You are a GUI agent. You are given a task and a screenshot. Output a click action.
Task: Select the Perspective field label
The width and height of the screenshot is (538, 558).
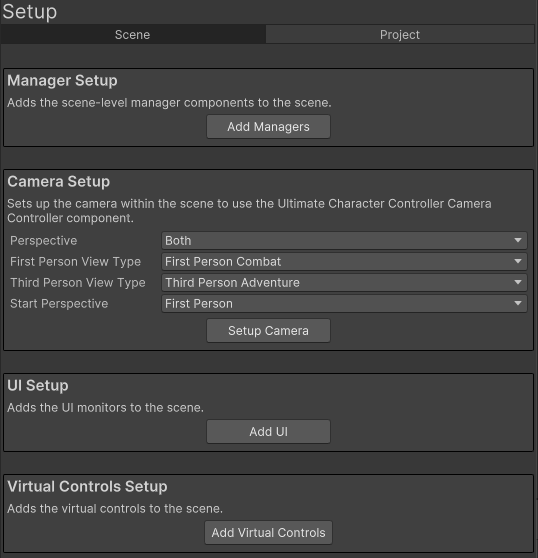(43, 241)
